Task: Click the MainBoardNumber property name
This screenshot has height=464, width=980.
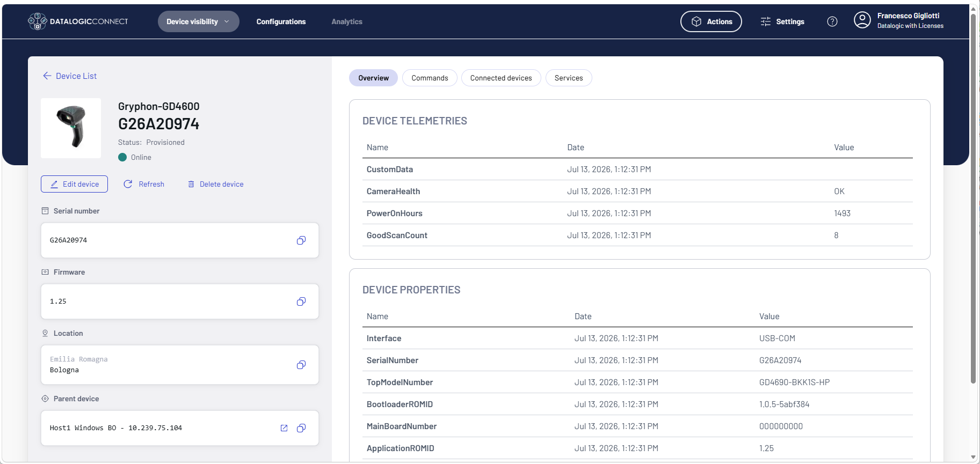Action: coord(402,426)
